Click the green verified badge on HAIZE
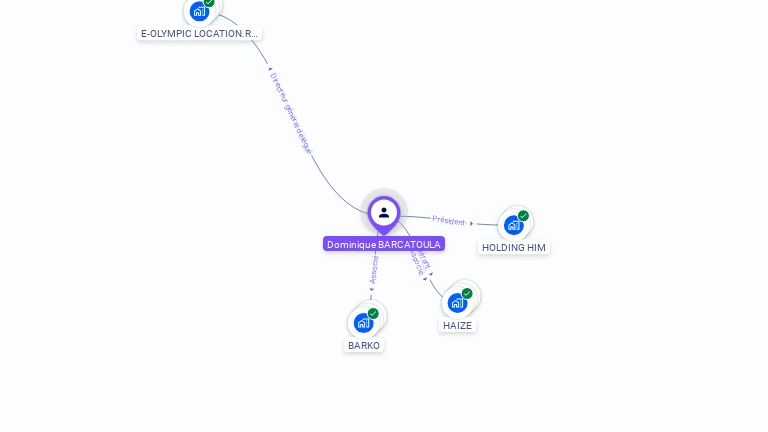Screen dimensions: 768x432 [x=467, y=293]
